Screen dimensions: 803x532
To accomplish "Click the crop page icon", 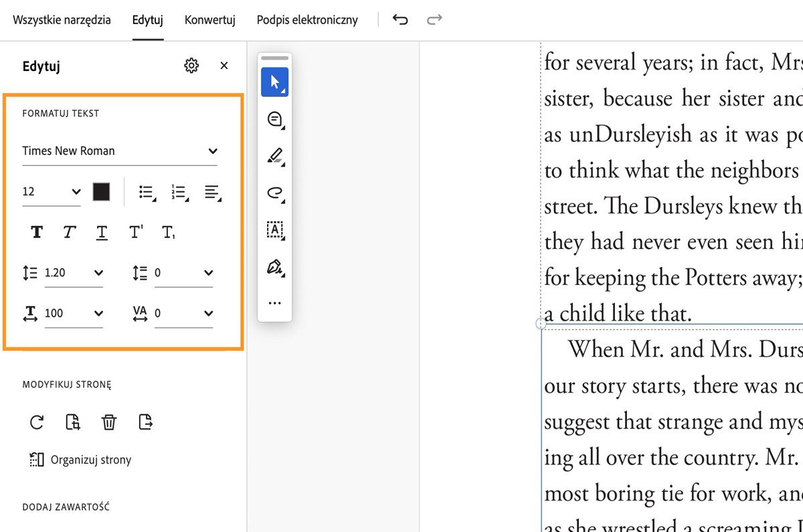I will 73,422.
